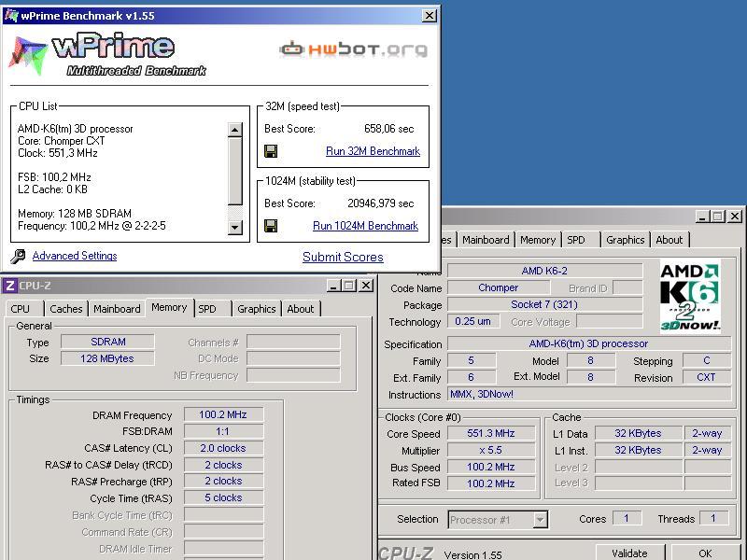Open the Mainboard tab in the rear CPU-Z window

point(486,240)
